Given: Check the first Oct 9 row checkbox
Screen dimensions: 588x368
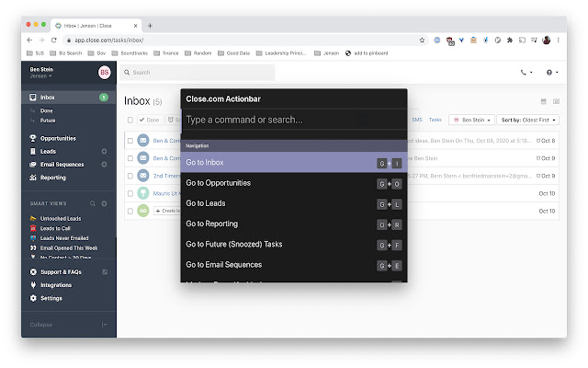Looking at the screenshot, I should coord(130,158).
